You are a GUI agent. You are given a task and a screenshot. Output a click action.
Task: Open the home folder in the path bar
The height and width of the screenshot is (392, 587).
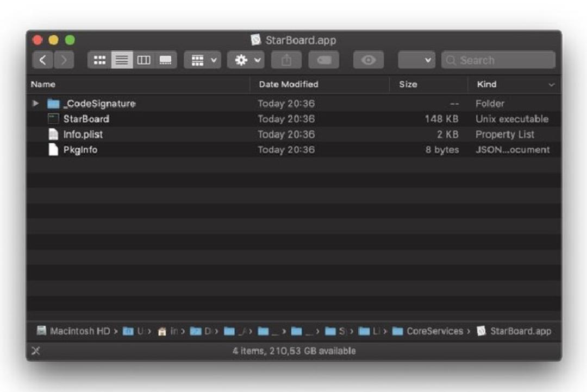click(x=167, y=331)
